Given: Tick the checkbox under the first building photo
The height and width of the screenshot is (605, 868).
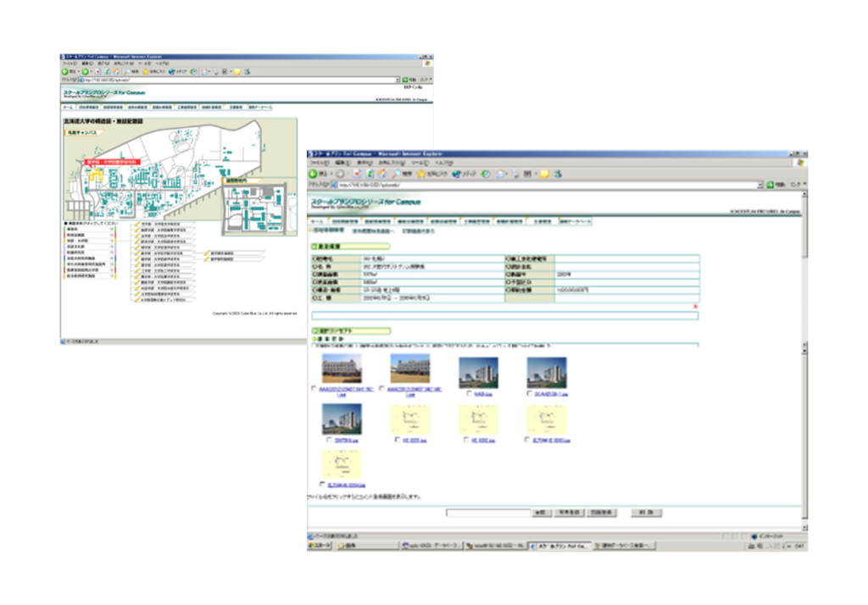Looking at the screenshot, I should [x=314, y=389].
